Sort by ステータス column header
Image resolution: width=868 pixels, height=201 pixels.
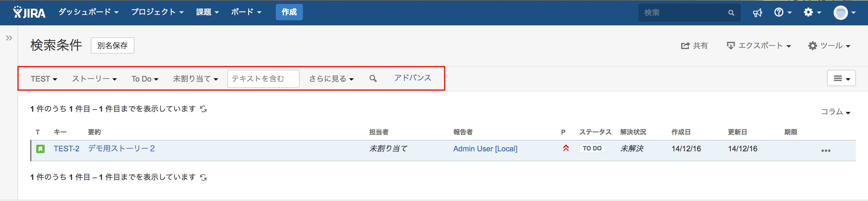[x=595, y=132]
